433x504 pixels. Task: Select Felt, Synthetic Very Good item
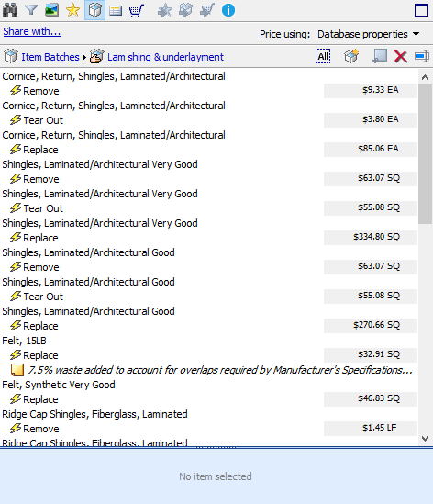[59, 385]
